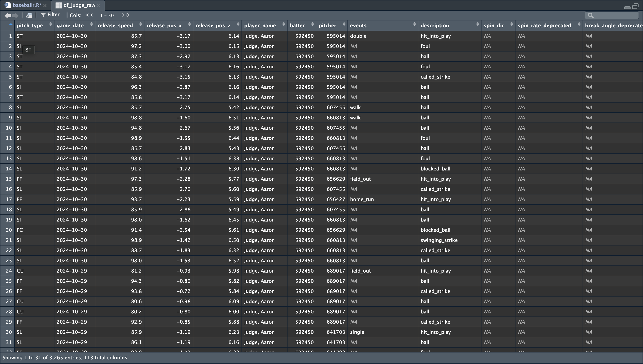Viewport: 643px width, 364px height.
Task: Switch to the baseballr.R tab
Action: (x=27, y=5)
